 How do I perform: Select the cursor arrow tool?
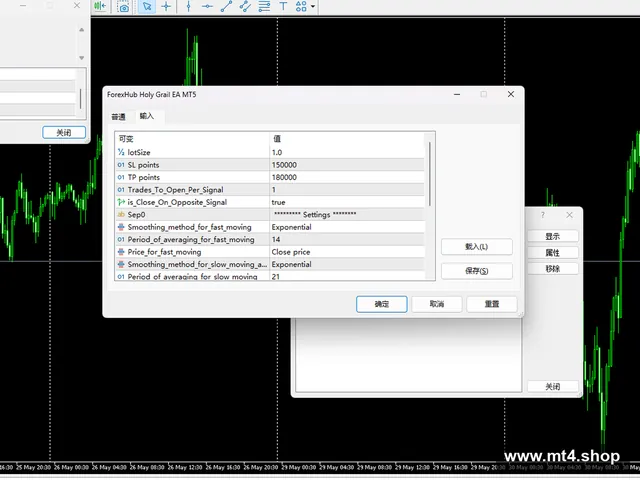pyautogui.click(x=147, y=6)
